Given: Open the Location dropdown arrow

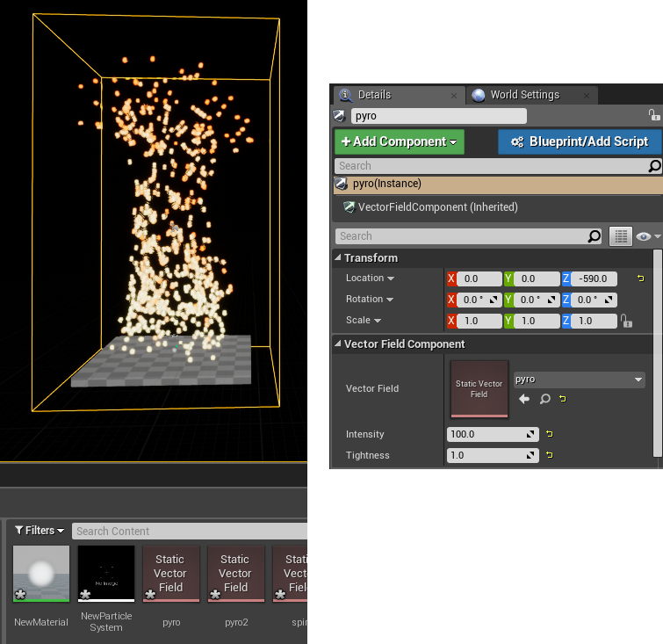Looking at the screenshot, I should tap(391, 279).
